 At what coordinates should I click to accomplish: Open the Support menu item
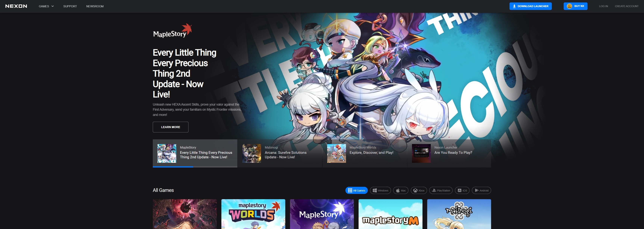click(70, 6)
